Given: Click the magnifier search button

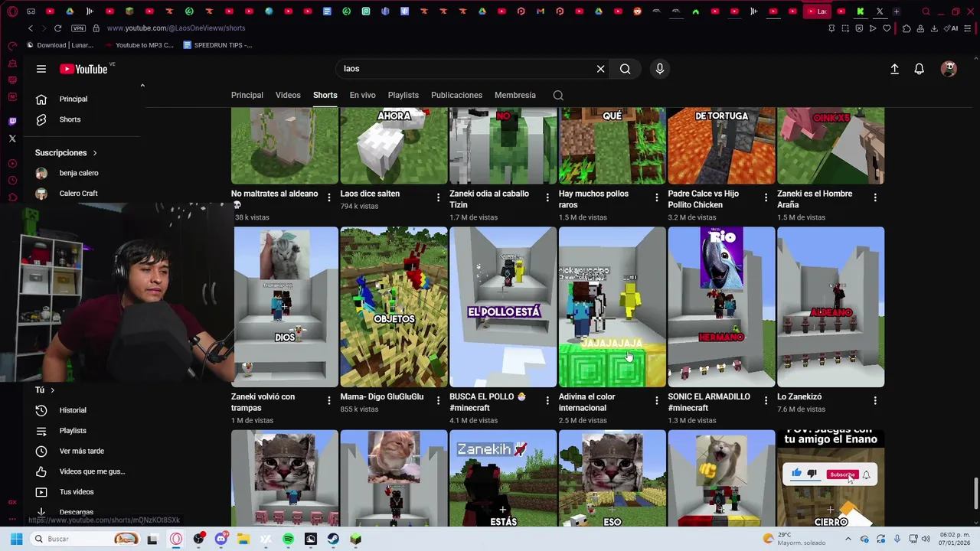Looking at the screenshot, I should pos(626,69).
